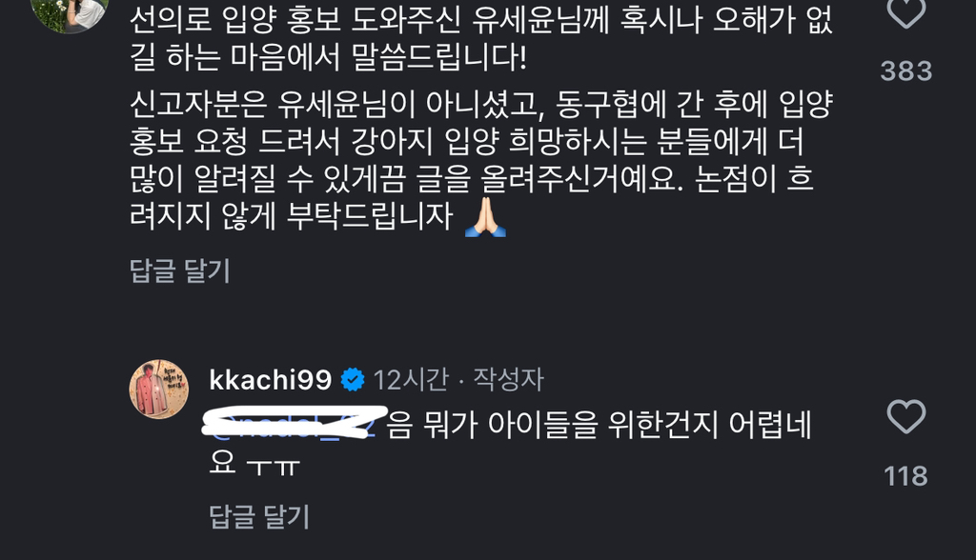Click 답글 달기 under kkachi99's reply
The height and width of the screenshot is (560, 976).
(259, 516)
